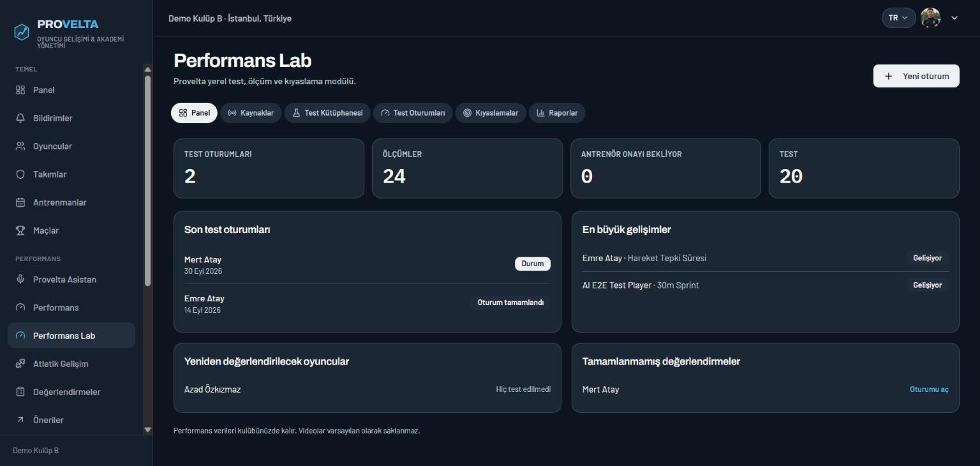980x466 pixels.
Task: Click Azad Özkızmaz row
Action: 367,389
